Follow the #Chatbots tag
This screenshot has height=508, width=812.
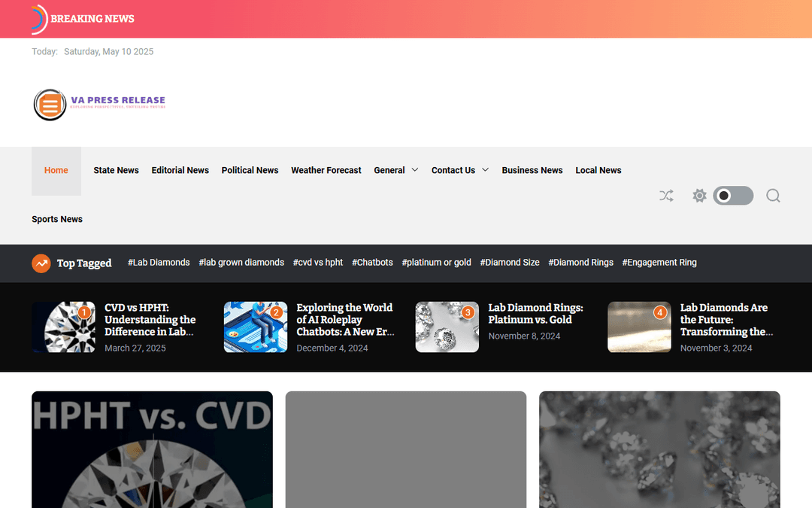[x=372, y=263]
